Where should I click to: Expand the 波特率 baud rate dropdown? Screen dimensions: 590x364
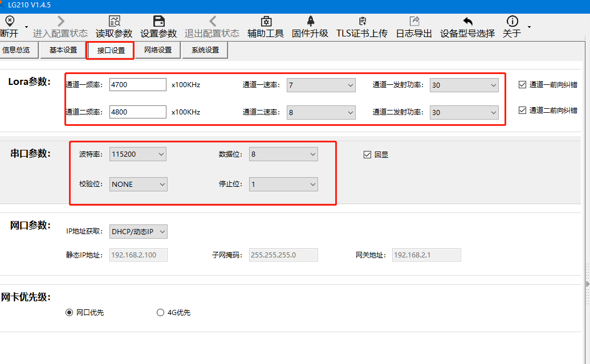138,154
